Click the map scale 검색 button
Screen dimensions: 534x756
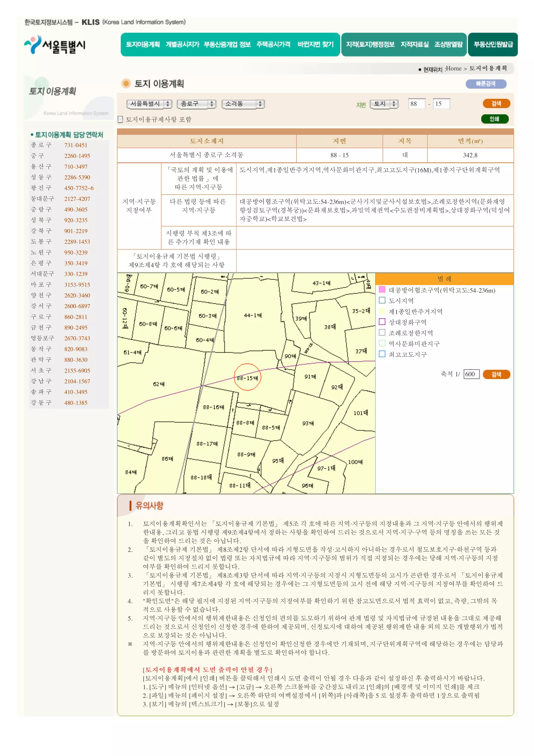point(496,374)
